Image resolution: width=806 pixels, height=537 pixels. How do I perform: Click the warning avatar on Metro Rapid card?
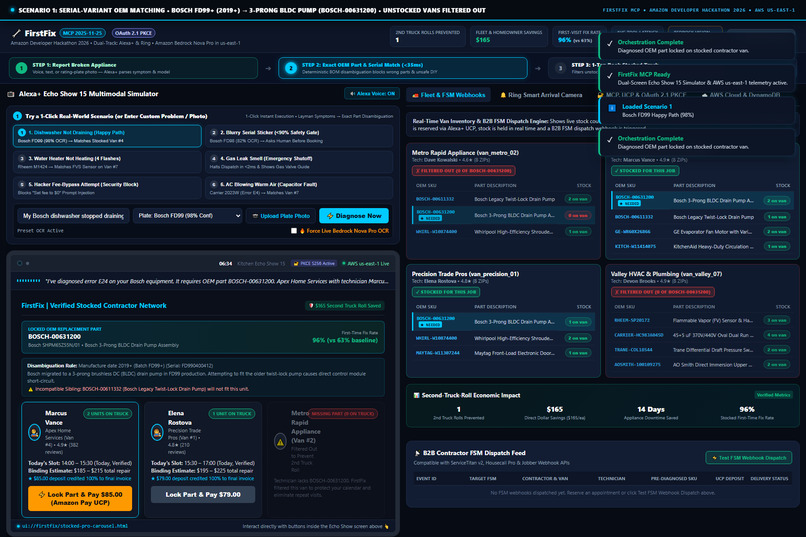pyautogui.click(x=280, y=441)
